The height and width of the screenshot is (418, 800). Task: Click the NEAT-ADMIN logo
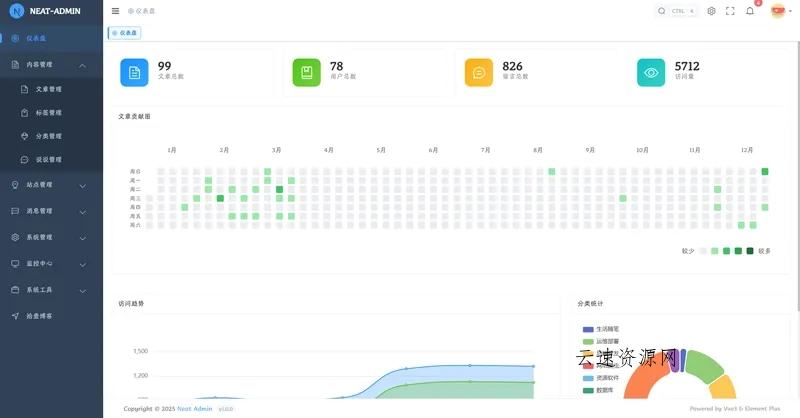[x=50, y=11]
